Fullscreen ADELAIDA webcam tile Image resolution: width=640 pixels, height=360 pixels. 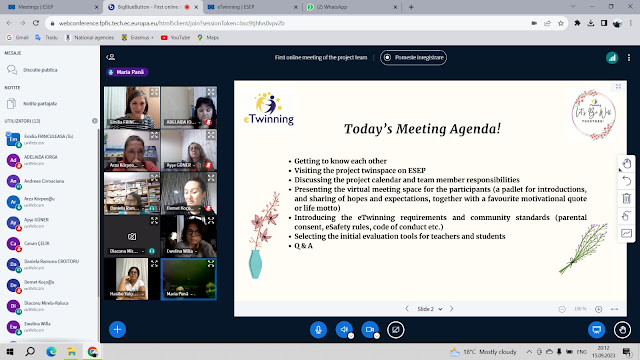coord(211,92)
